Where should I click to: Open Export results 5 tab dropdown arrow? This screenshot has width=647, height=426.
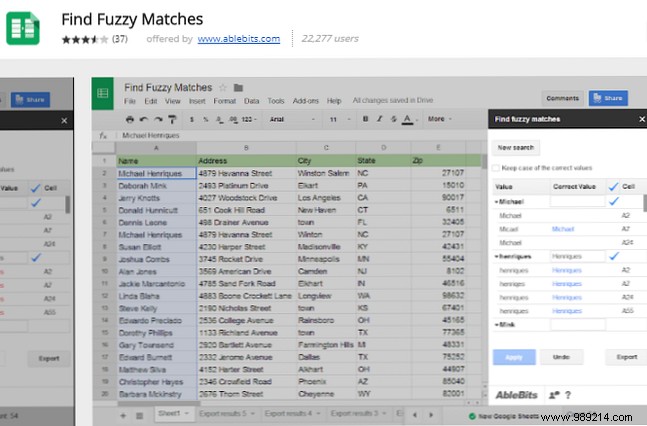[x=252, y=413]
